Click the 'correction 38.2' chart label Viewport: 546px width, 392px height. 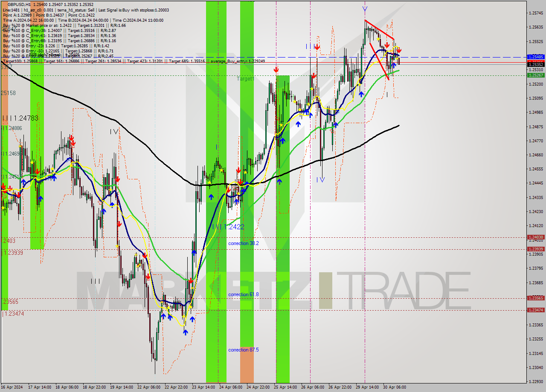(244, 243)
